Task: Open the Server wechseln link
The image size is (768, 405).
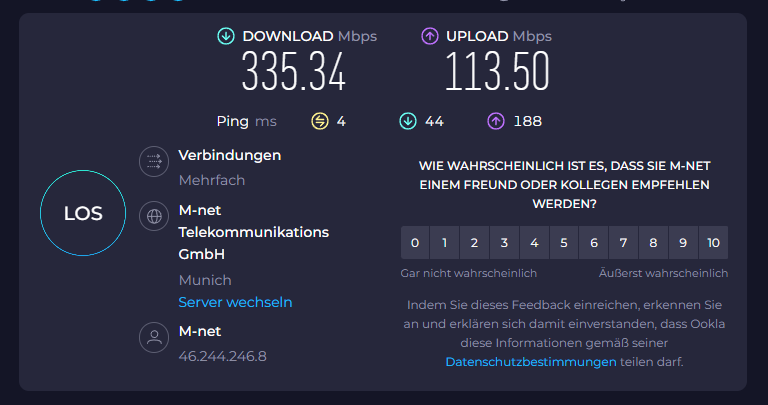Action: pyautogui.click(x=235, y=302)
